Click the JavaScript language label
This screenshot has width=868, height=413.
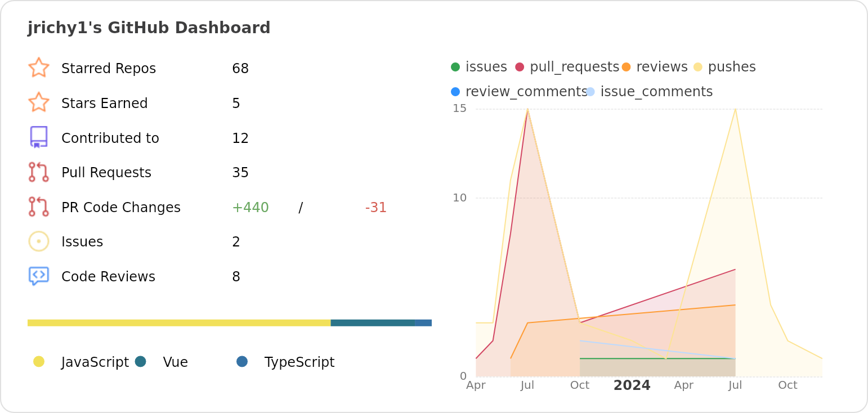point(95,362)
